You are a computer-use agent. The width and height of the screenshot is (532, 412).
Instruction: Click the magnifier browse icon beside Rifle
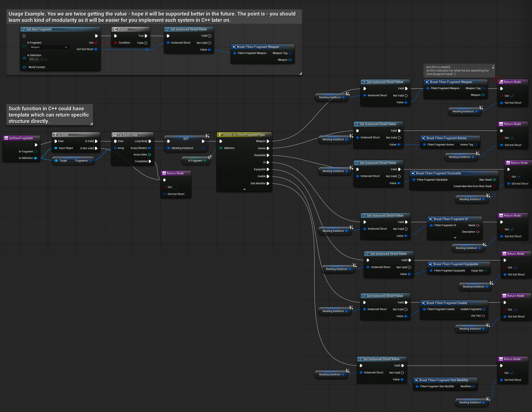tap(46, 59)
